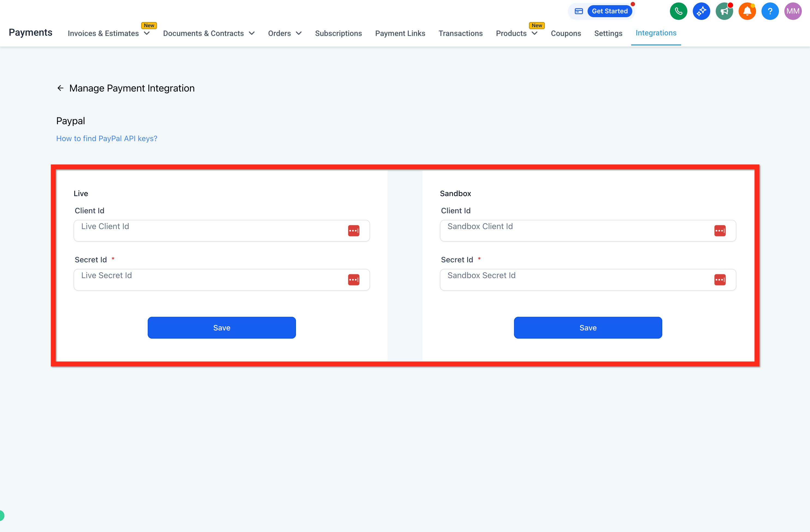Click the Paypal heading text
Viewport: 810px width, 532px height.
(x=70, y=121)
